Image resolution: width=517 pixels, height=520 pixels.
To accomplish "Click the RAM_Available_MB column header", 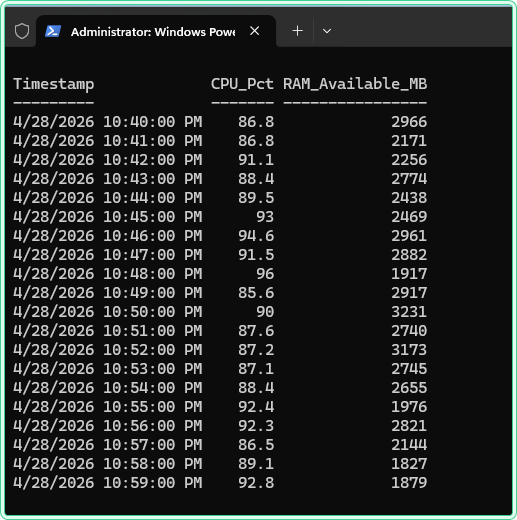I will [355, 84].
